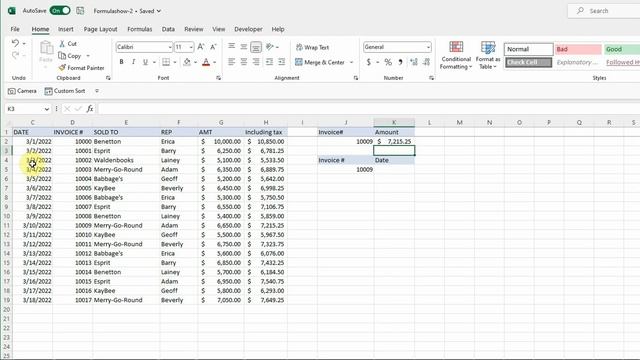This screenshot has width=640, height=360.
Task: Open the File tab
Action: (x=15, y=29)
